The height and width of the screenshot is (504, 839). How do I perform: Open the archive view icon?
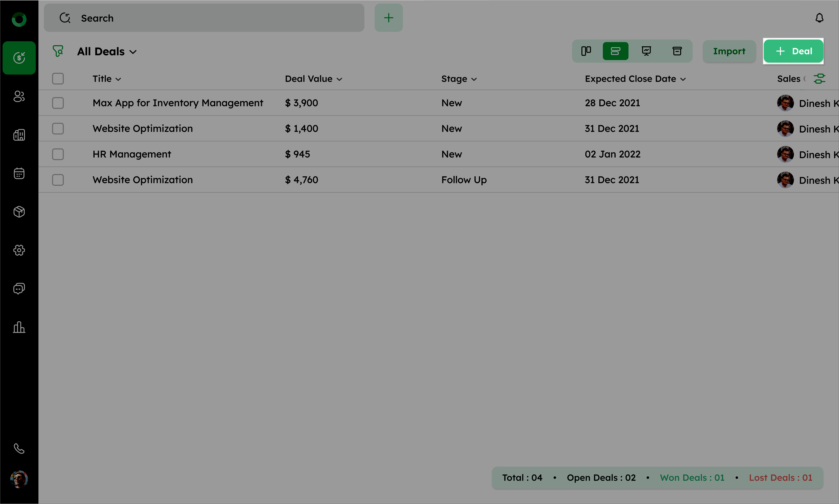(x=677, y=51)
